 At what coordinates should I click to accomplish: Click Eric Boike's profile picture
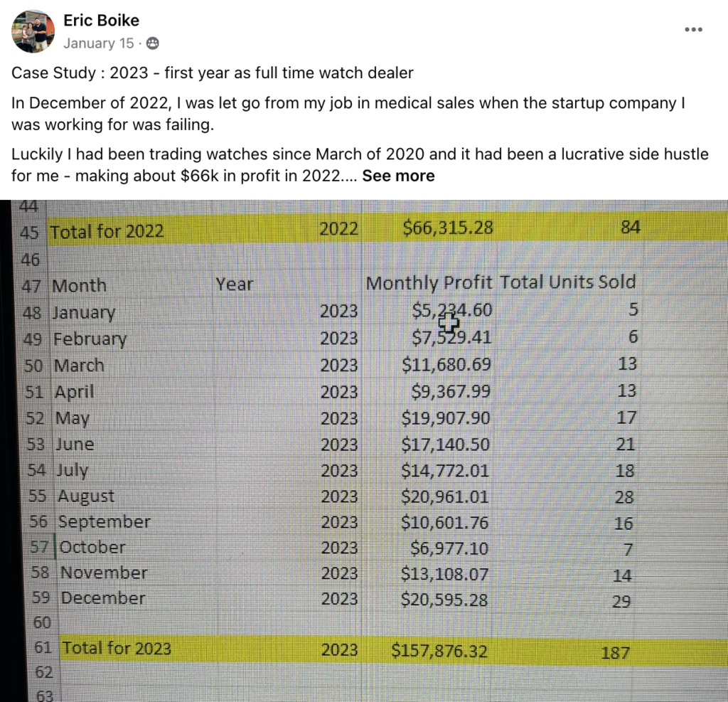coord(33,31)
